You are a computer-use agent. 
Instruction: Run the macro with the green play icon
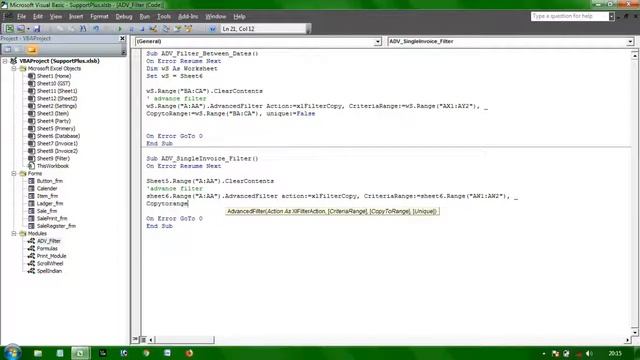(120, 29)
